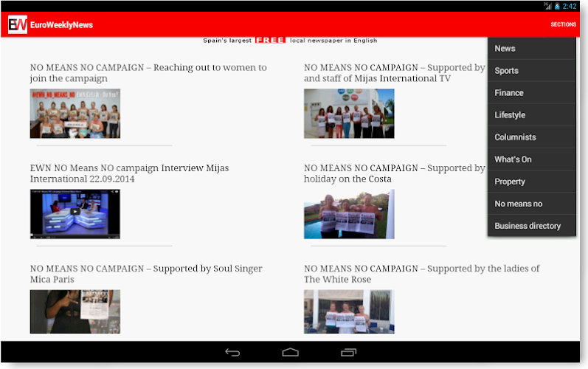The height and width of the screenshot is (369, 588).
Task: Tap the EWN logo icon
Action: tap(18, 25)
